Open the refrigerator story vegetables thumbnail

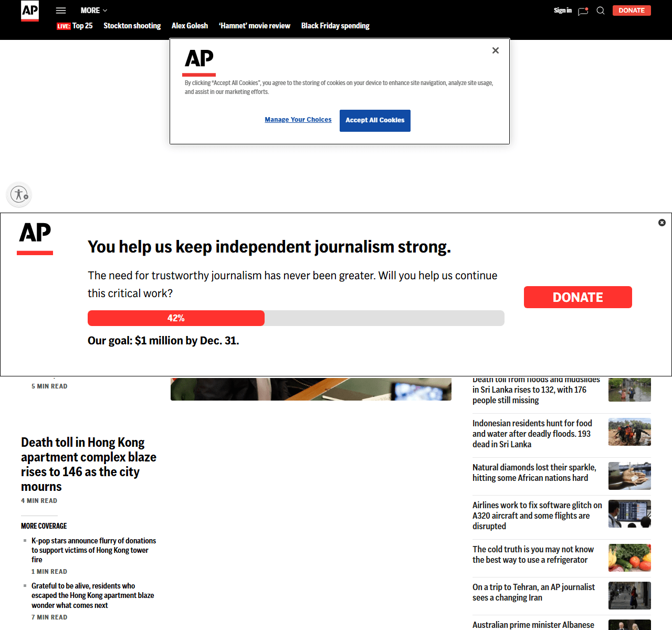(x=629, y=558)
